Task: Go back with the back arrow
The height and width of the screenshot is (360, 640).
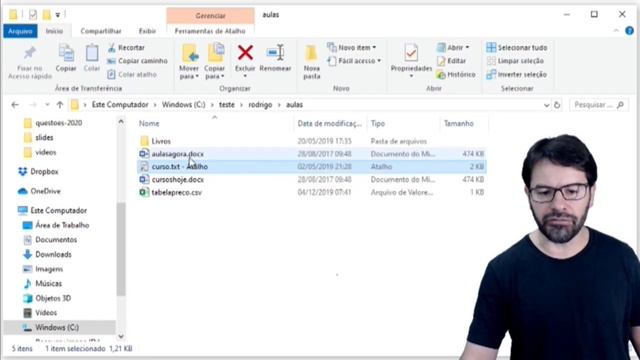Action: (15, 105)
